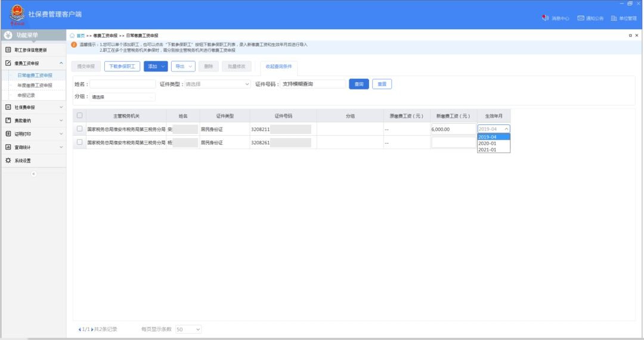Toggle the select-all checkbox in table header
Image resolution: width=644 pixels, height=340 pixels.
[x=79, y=116]
